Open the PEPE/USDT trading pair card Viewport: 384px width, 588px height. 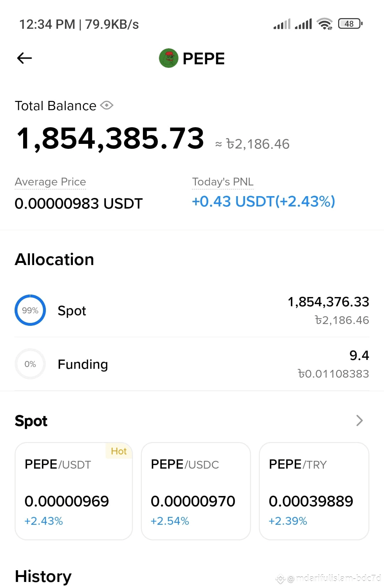(74, 491)
